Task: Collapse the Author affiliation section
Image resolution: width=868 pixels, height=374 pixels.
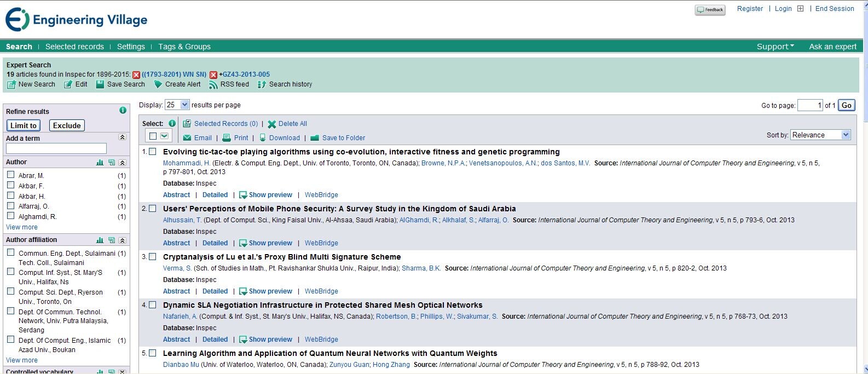Action: [122, 240]
